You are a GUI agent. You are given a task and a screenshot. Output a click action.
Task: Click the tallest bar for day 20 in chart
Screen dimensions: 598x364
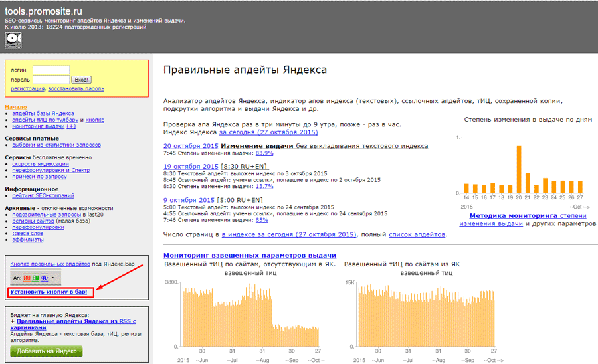coord(519,169)
